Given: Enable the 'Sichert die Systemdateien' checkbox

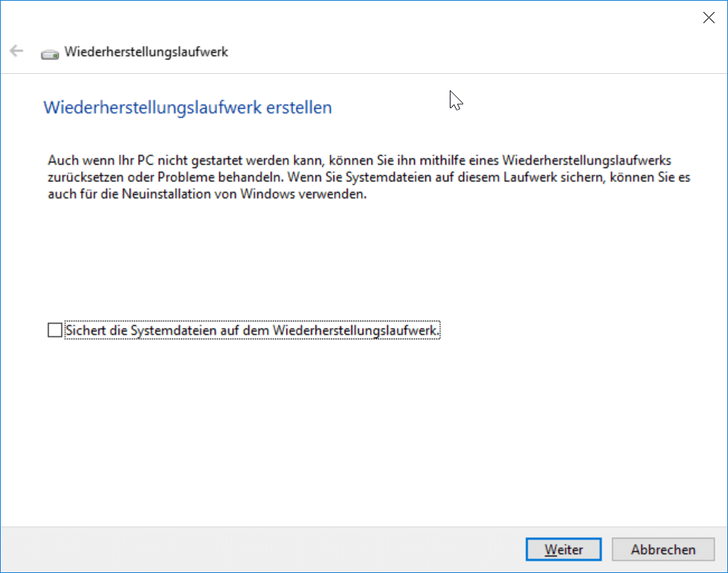Looking at the screenshot, I should pos(54,331).
